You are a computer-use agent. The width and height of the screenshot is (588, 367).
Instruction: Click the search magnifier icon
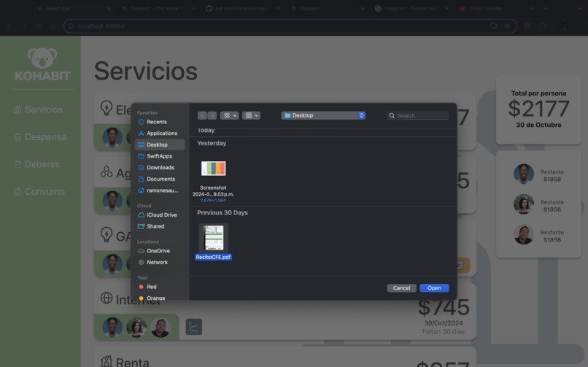point(392,115)
